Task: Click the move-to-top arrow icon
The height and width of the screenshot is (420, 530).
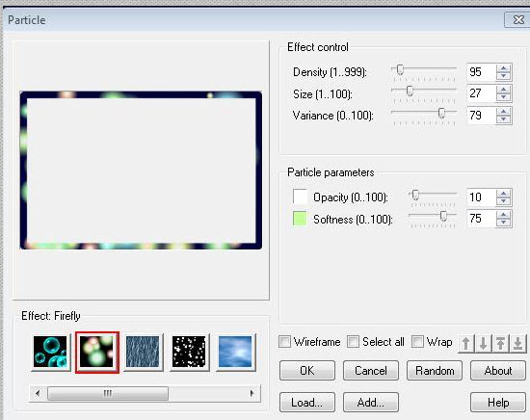Action: [x=500, y=344]
